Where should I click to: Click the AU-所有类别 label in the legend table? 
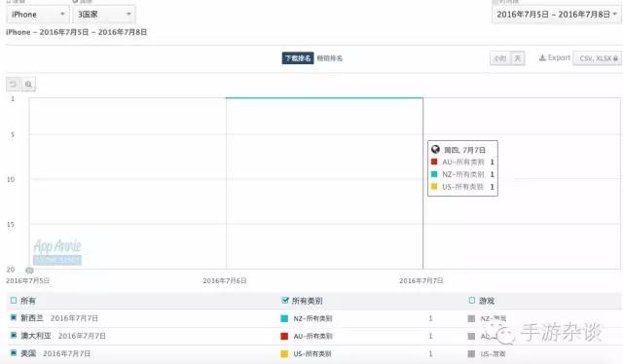[x=312, y=336]
